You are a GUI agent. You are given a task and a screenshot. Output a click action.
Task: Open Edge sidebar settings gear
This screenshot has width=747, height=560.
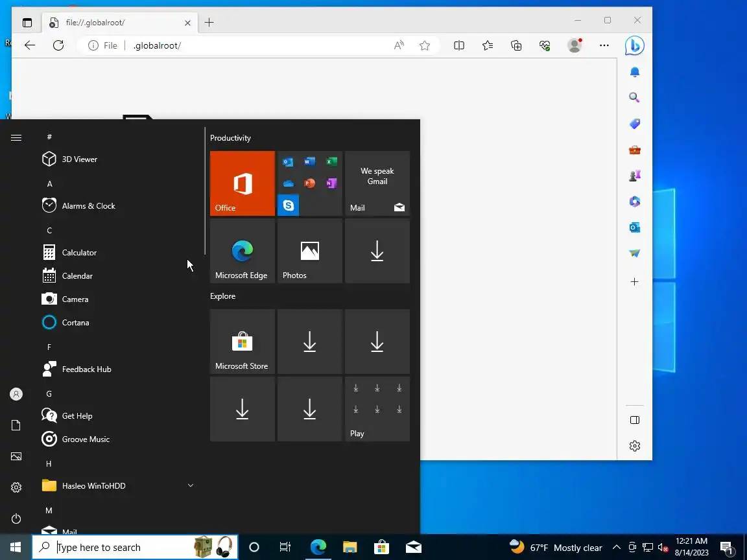click(x=635, y=446)
